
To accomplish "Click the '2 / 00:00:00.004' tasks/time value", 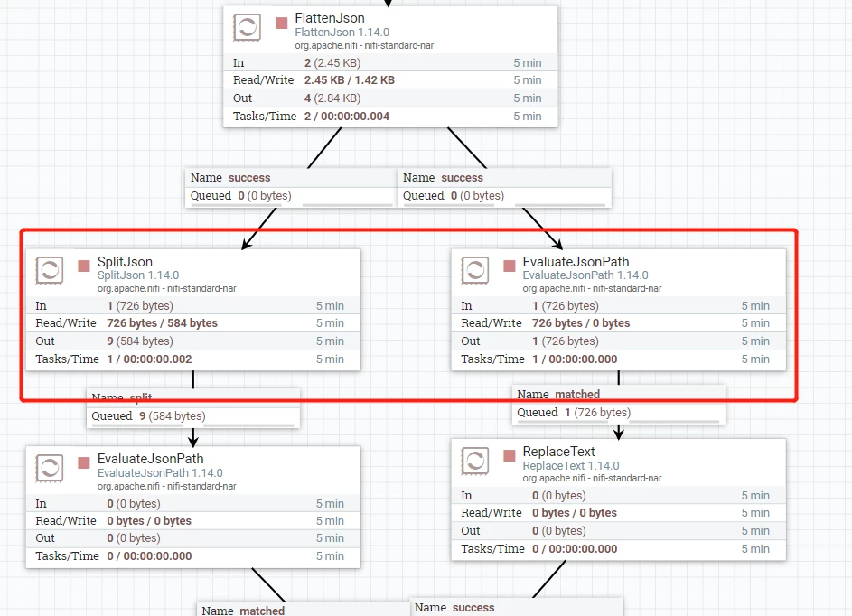I will (x=347, y=116).
